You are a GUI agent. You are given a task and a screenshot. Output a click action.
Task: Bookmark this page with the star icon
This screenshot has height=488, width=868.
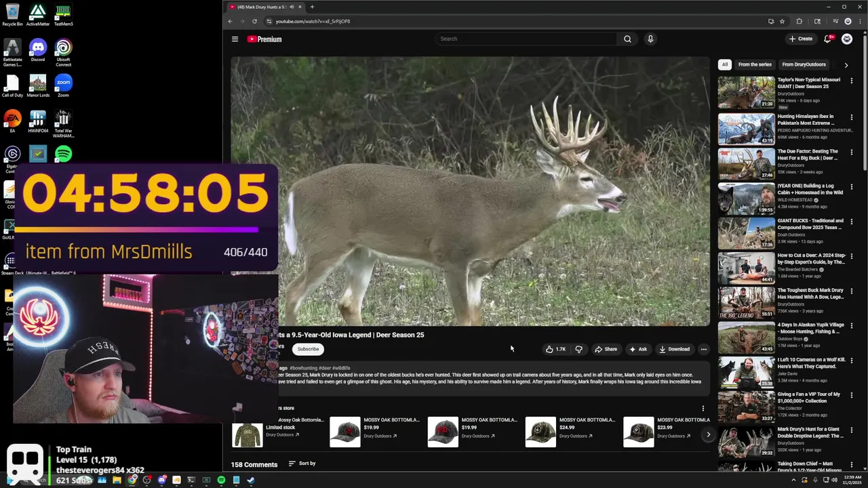click(x=782, y=21)
